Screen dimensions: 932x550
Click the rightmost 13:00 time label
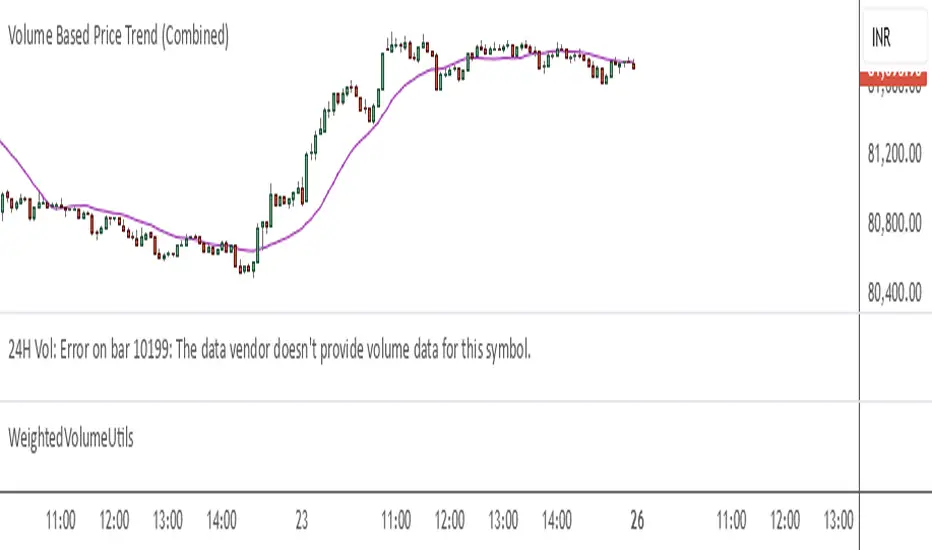(837, 520)
